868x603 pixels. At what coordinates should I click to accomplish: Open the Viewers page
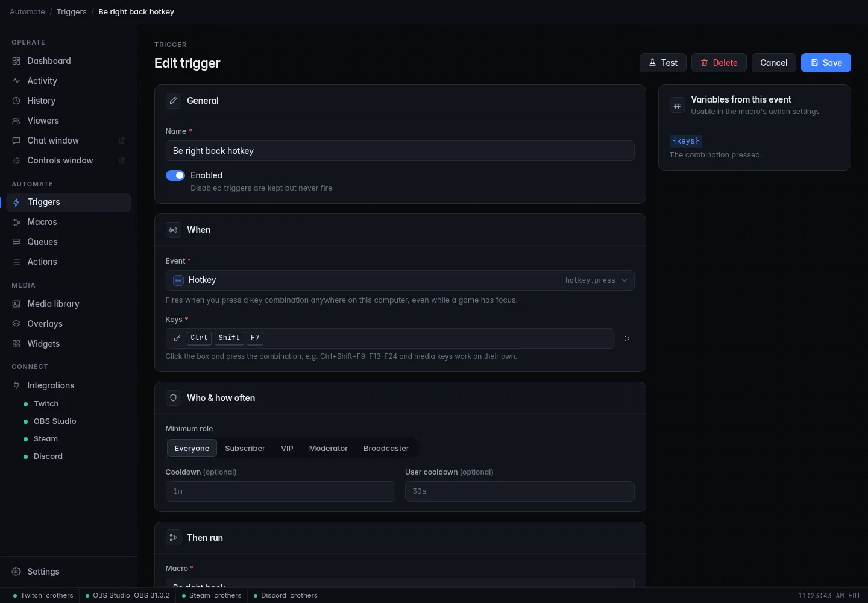pyautogui.click(x=68, y=121)
